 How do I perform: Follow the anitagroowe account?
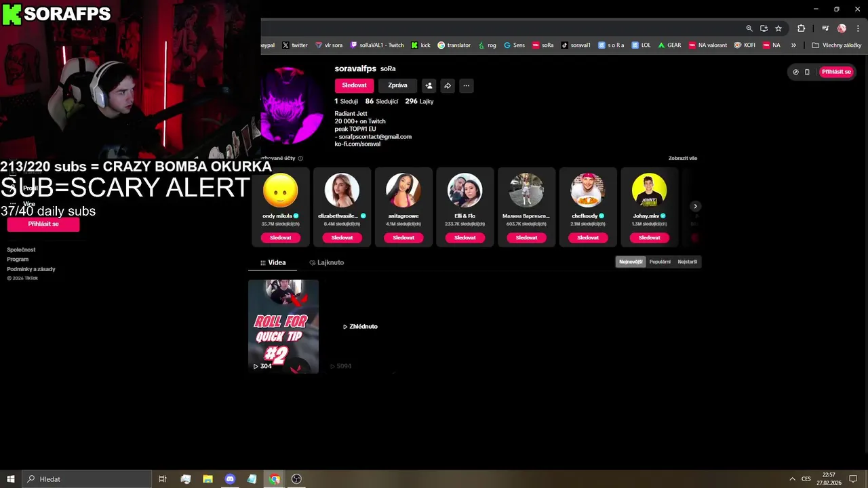[x=403, y=237]
